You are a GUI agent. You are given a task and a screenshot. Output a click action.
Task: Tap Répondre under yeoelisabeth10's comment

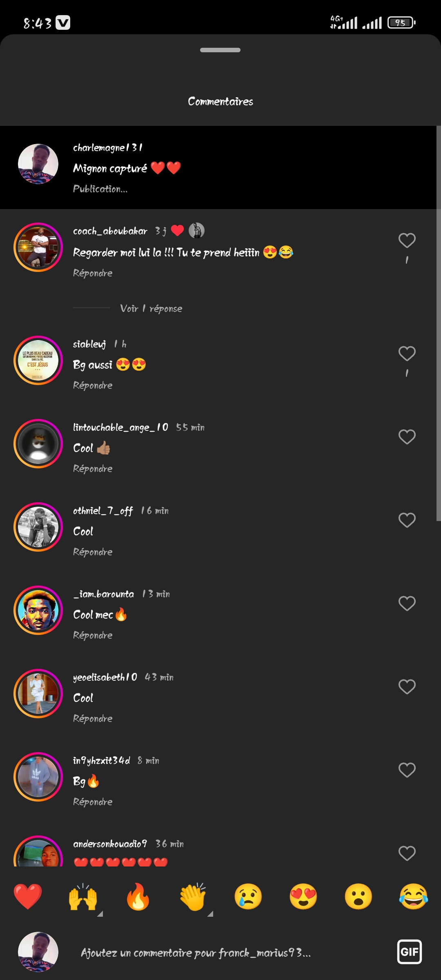93,719
